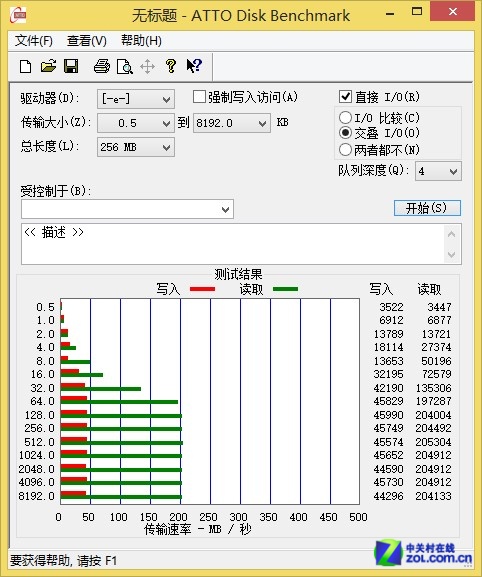Image resolution: width=482 pixels, height=577 pixels.
Task: Click the 驱动器(D) label
Action: click(x=50, y=98)
